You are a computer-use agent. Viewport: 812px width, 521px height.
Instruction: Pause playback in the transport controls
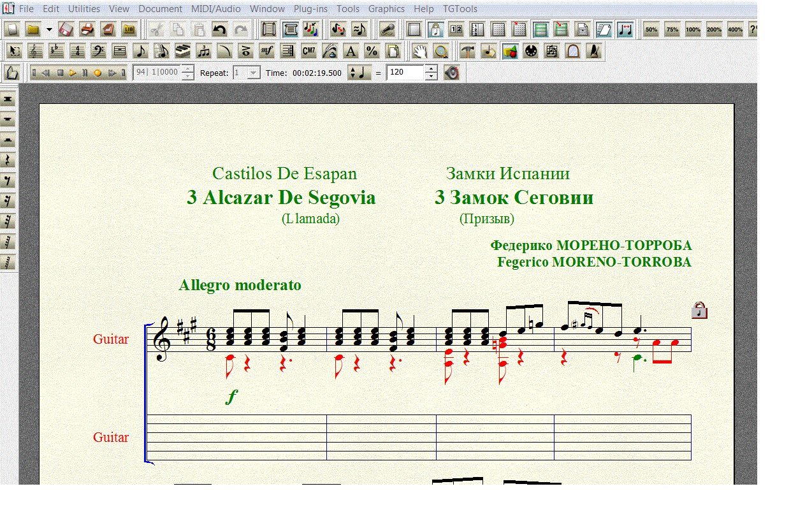click(85, 73)
